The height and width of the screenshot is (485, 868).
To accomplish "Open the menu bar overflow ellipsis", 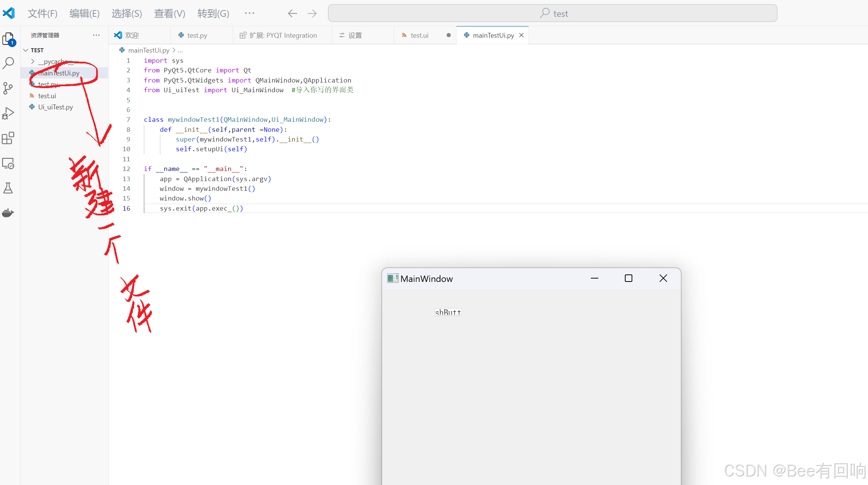I will tap(249, 13).
